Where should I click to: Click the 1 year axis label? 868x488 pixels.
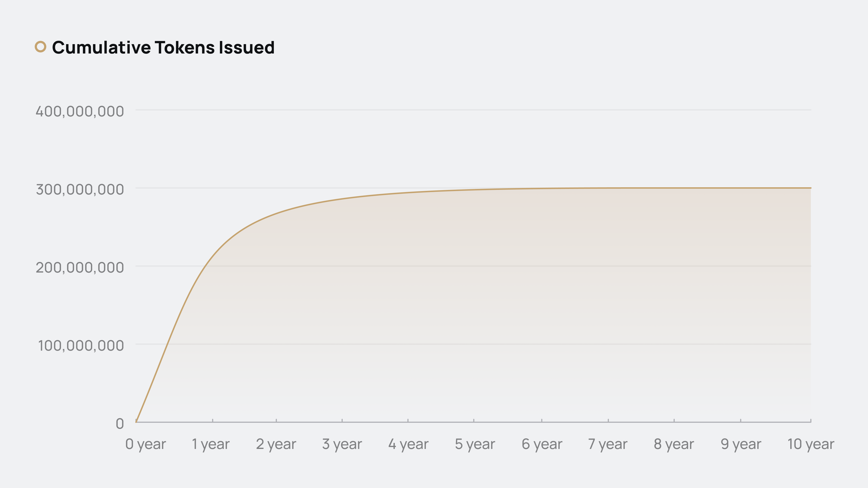[x=210, y=444]
